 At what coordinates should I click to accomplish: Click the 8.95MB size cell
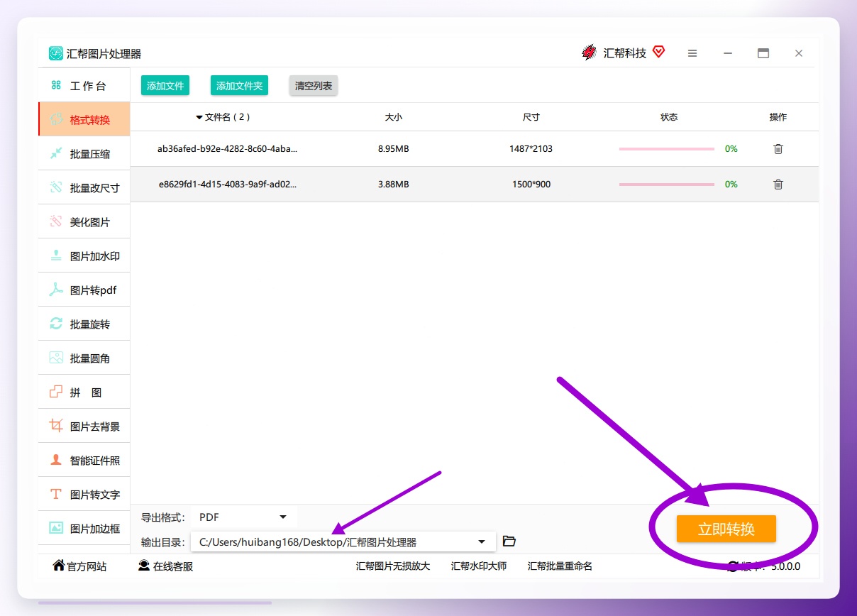(x=394, y=149)
